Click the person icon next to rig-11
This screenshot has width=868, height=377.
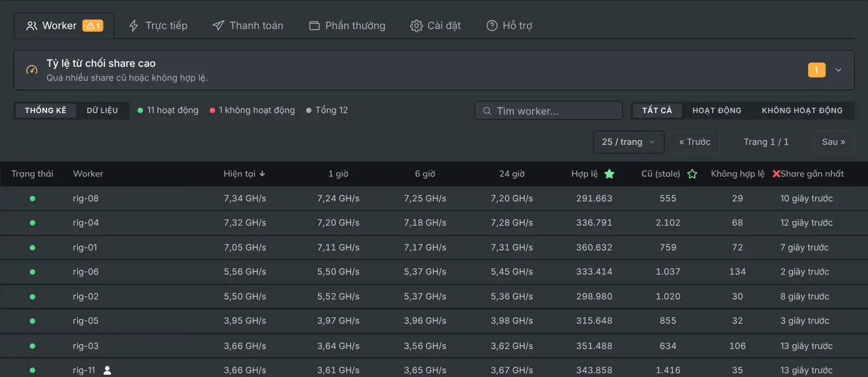click(107, 371)
